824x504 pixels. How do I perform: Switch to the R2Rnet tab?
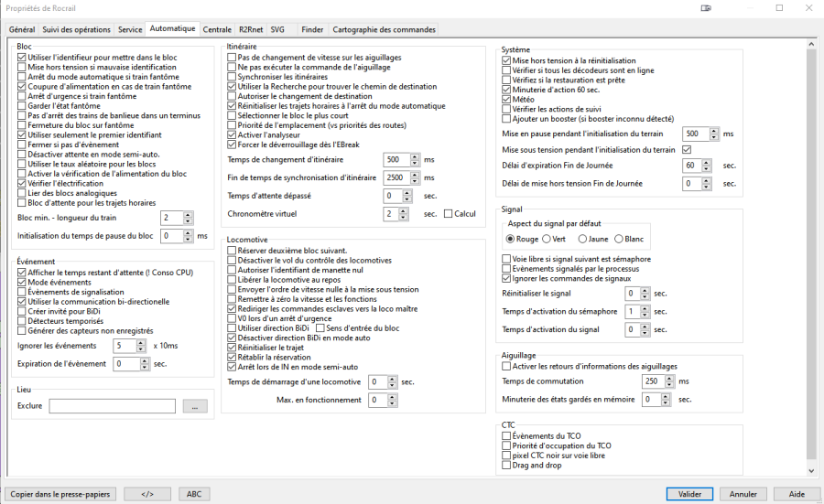coord(251,29)
